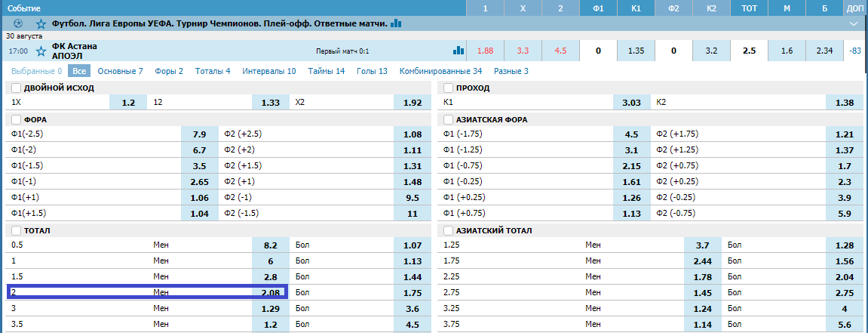Select total 1.5 over odds 1.44

coord(413,276)
